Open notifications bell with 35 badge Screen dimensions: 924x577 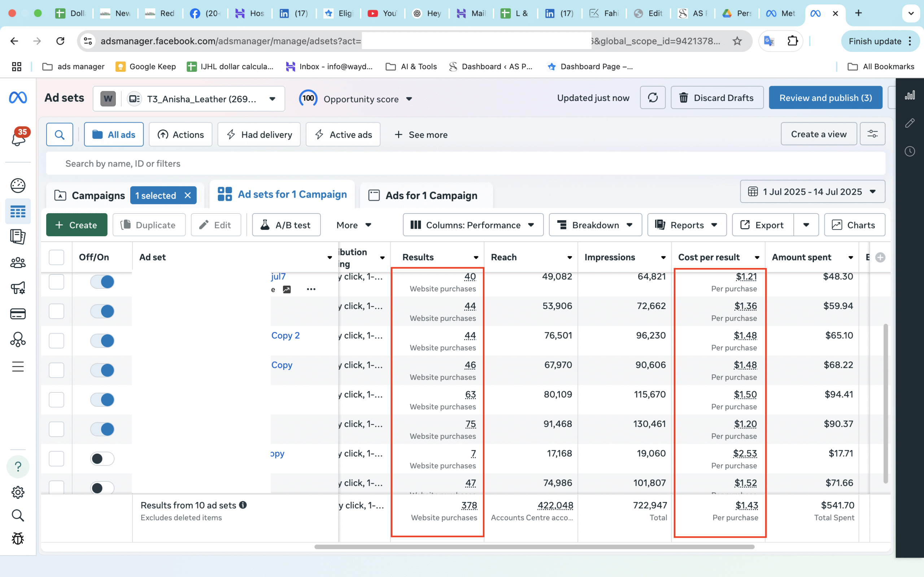pos(18,137)
